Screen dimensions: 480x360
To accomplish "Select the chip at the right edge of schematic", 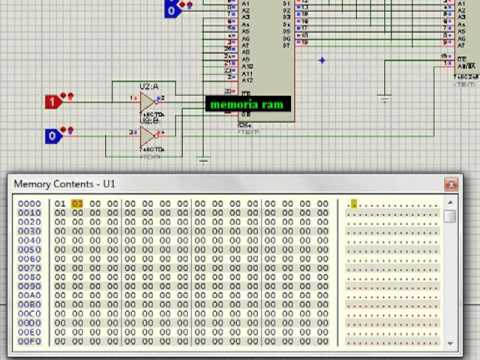I will point(467,37).
